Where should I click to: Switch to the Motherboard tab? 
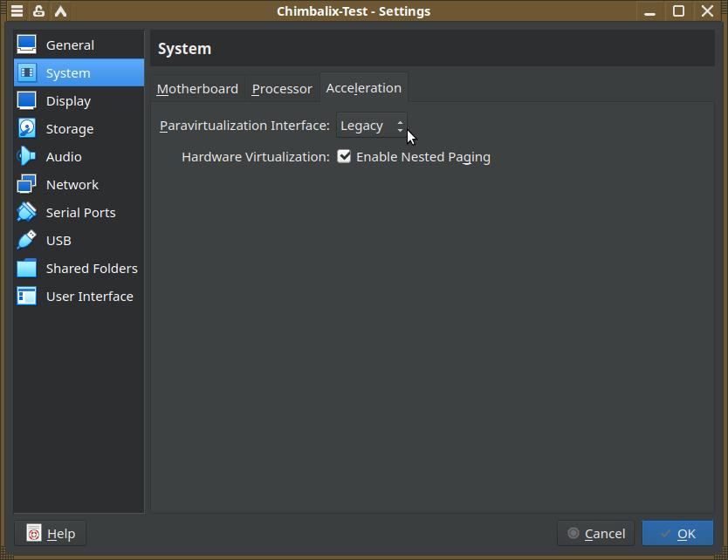(197, 89)
